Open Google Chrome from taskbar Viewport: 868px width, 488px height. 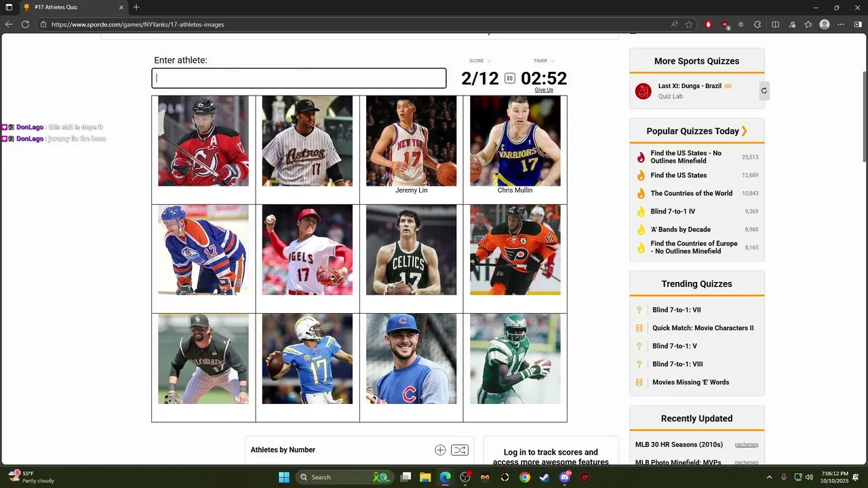525,477
